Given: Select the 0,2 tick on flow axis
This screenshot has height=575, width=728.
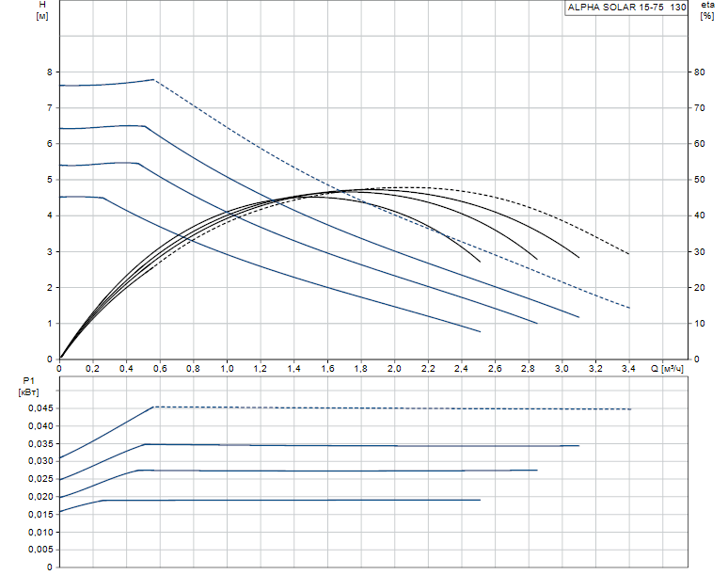Looking at the screenshot, I should (x=92, y=369).
